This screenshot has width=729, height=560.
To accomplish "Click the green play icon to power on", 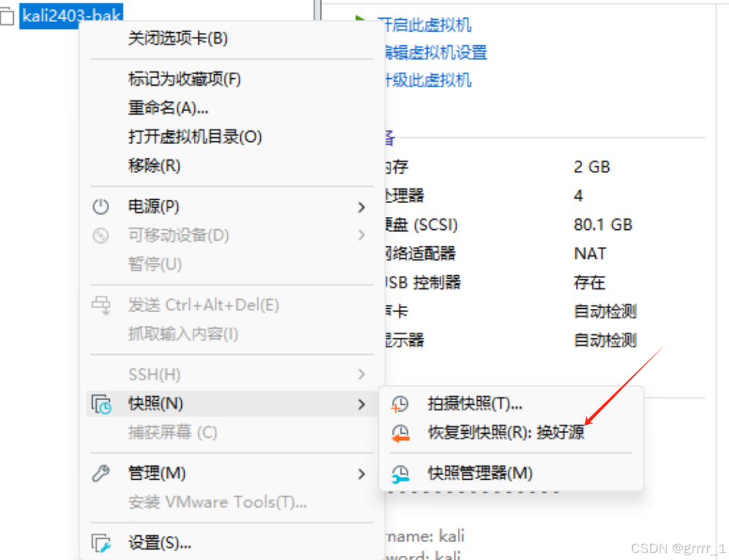I will pyautogui.click(x=360, y=19).
